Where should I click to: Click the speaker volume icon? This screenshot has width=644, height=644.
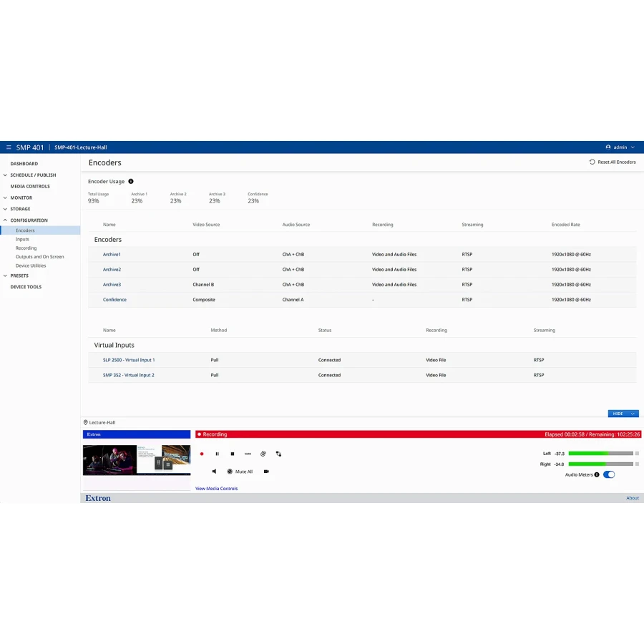click(x=214, y=472)
